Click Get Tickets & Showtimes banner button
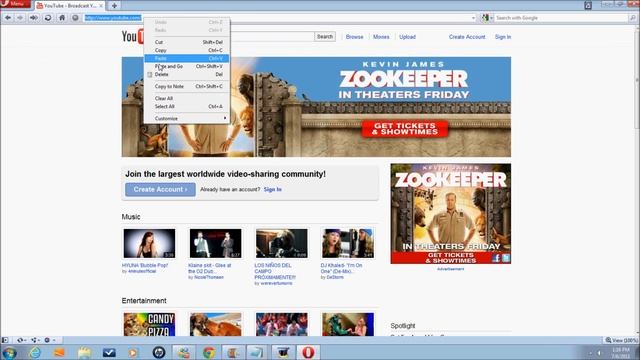640x360 pixels. 405,129
